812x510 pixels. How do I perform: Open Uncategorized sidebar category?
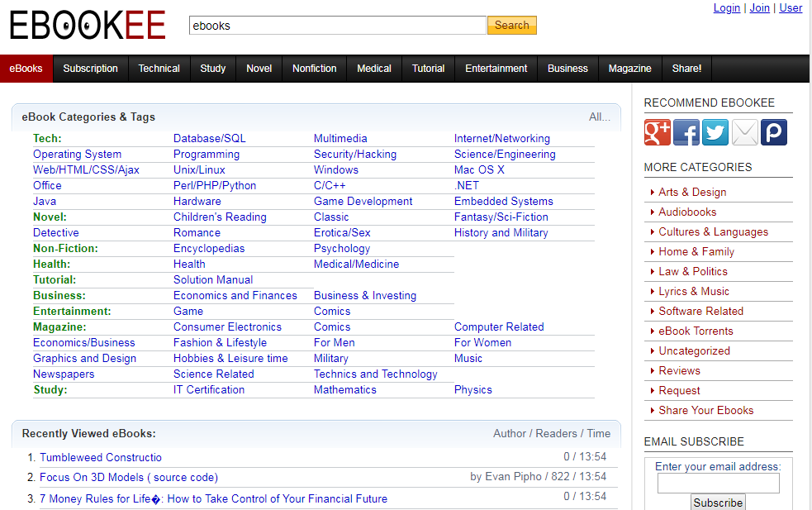(x=694, y=351)
